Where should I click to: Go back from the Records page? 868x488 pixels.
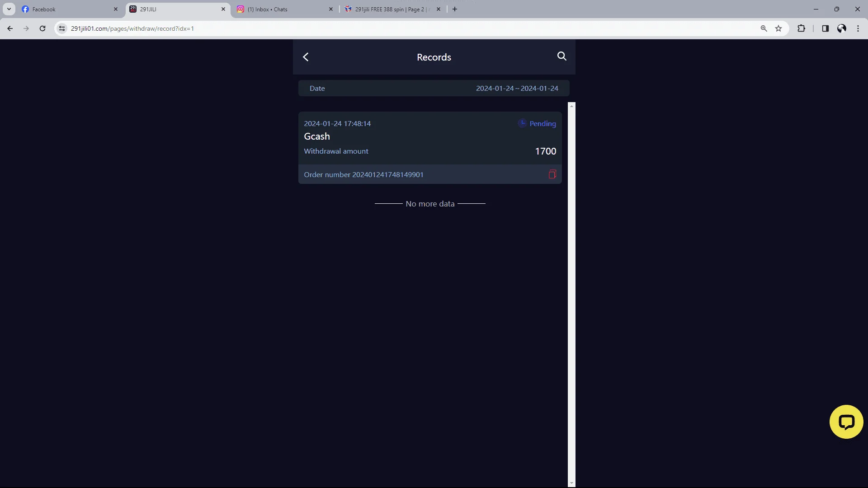(306, 57)
